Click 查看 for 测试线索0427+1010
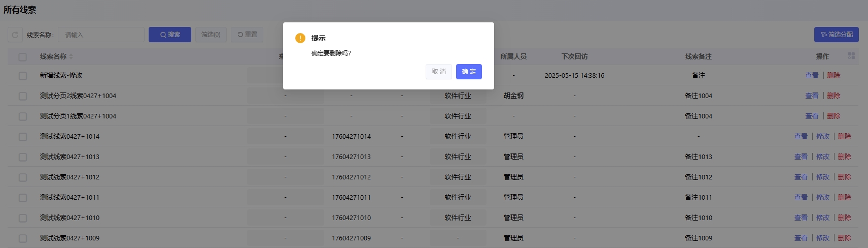868x248 pixels. click(x=801, y=218)
